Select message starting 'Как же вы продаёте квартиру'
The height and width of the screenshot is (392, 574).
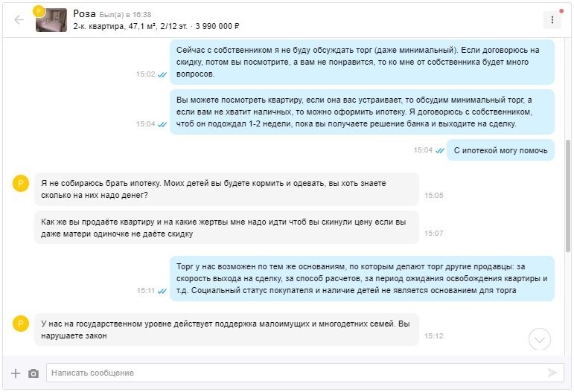[x=226, y=228]
